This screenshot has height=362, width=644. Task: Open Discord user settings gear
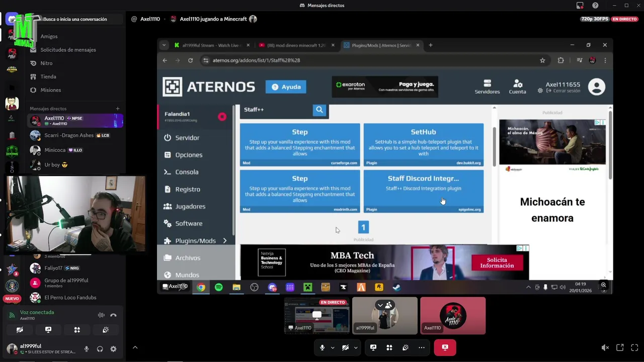pyautogui.click(x=113, y=349)
